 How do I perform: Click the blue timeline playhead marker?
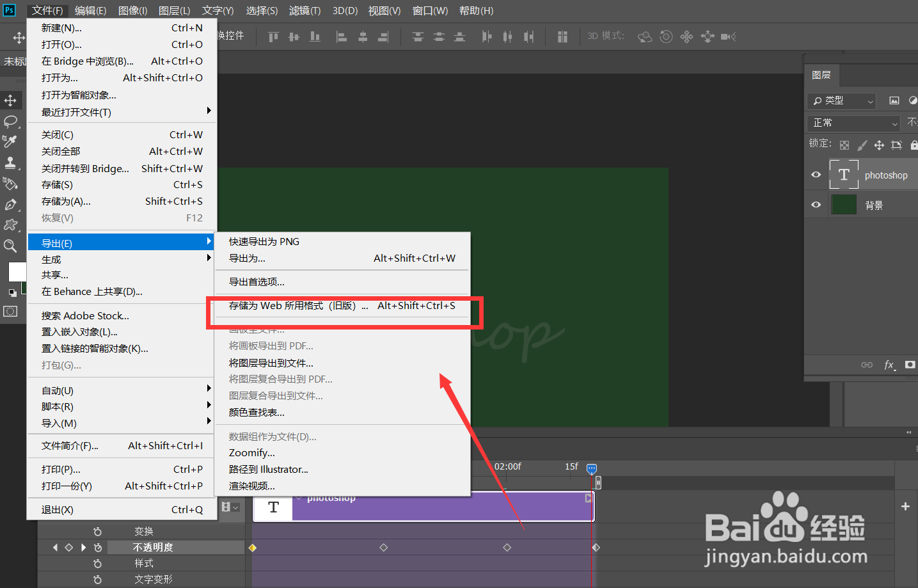pyautogui.click(x=592, y=469)
